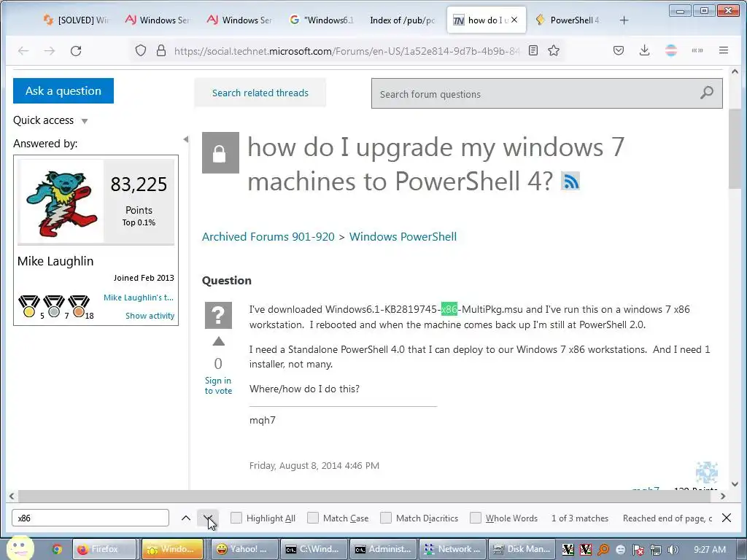The image size is (747, 560).
Task: Enable the Match Diacritics checkbox
Action: click(386, 518)
